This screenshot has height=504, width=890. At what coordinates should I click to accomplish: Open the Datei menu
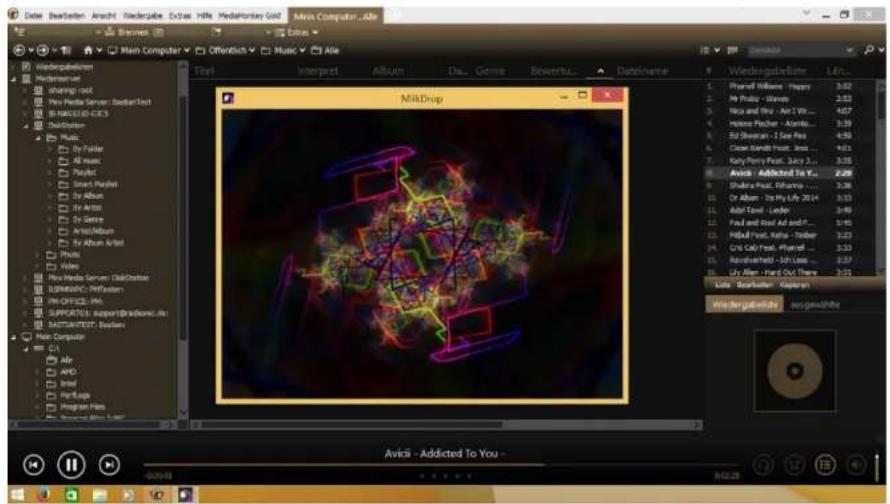(x=33, y=16)
